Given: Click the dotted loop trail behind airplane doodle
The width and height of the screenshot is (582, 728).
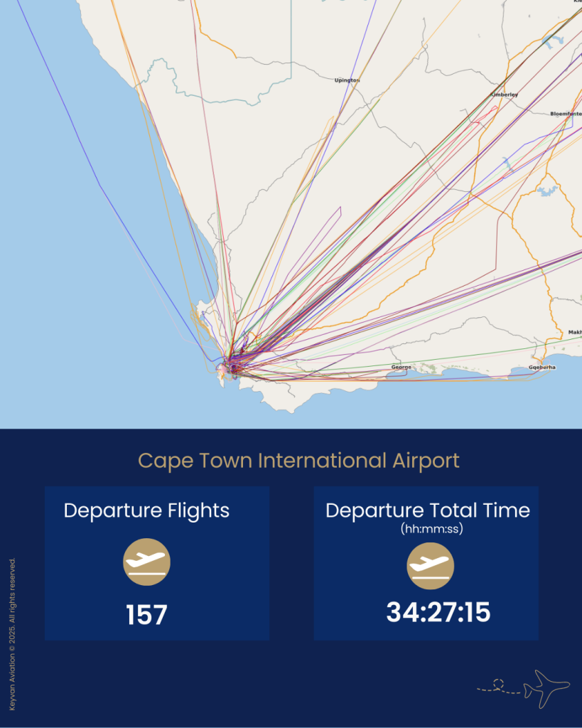Looking at the screenshot, I should pos(497,685).
